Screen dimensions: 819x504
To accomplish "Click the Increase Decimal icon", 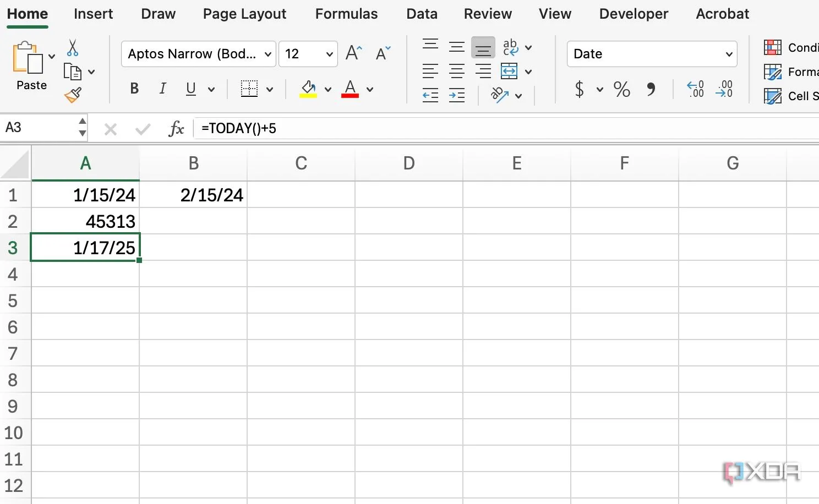I will click(x=695, y=89).
